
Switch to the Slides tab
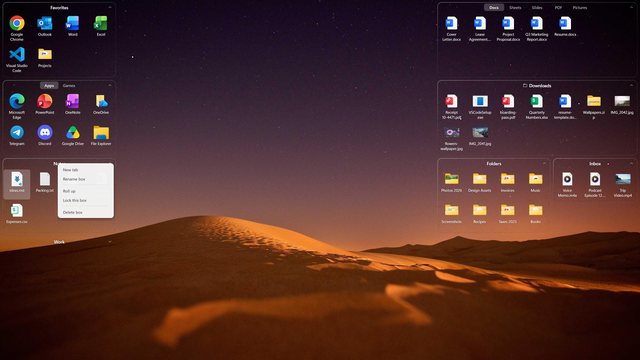tap(537, 8)
